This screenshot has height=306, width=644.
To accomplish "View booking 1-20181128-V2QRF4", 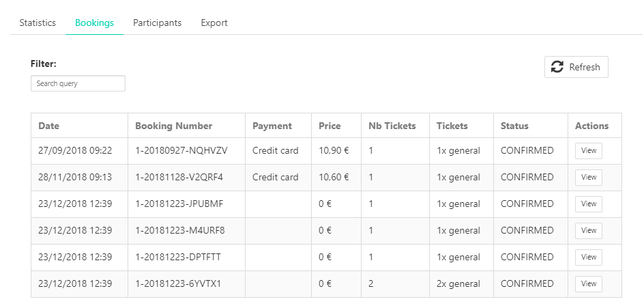I will coord(589,178).
